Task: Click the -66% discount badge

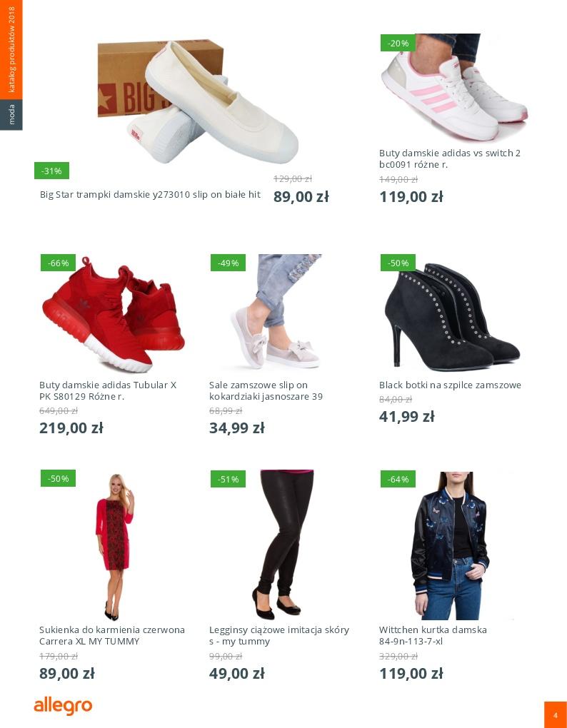Action: click(x=58, y=263)
